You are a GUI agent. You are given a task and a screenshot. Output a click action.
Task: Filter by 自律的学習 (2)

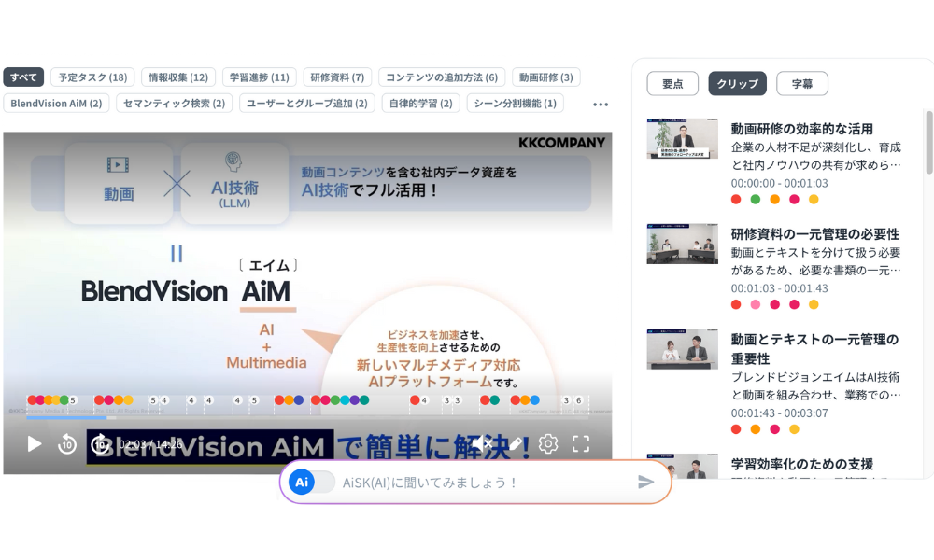coord(420,104)
